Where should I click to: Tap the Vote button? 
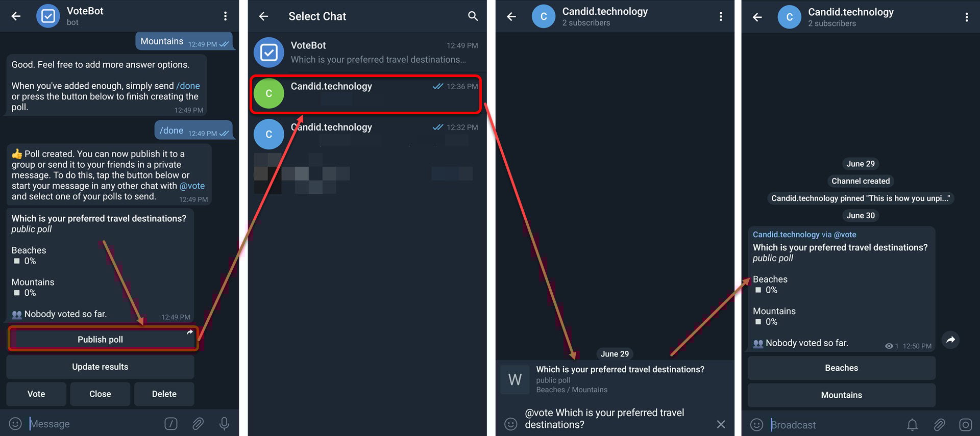click(36, 394)
